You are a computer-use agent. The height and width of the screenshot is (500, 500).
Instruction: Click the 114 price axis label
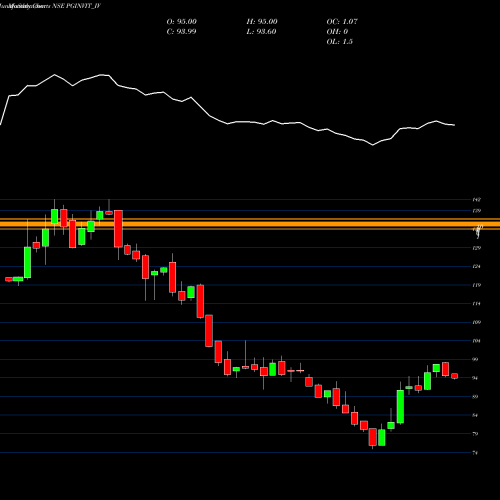pyautogui.click(x=476, y=304)
